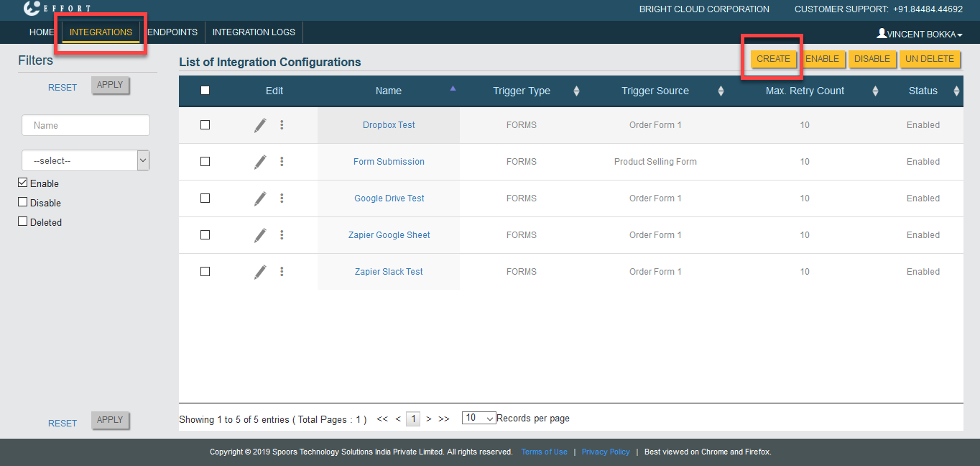The height and width of the screenshot is (466, 980).
Task: Open the Integration Logs tab
Action: coord(254,32)
